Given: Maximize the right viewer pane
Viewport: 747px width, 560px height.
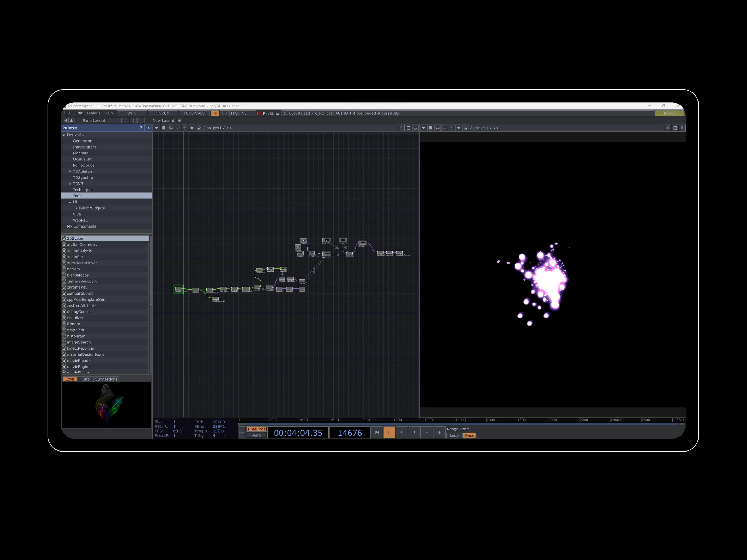Looking at the screenshot, I should pyautogui.click(x=675, y=128).
